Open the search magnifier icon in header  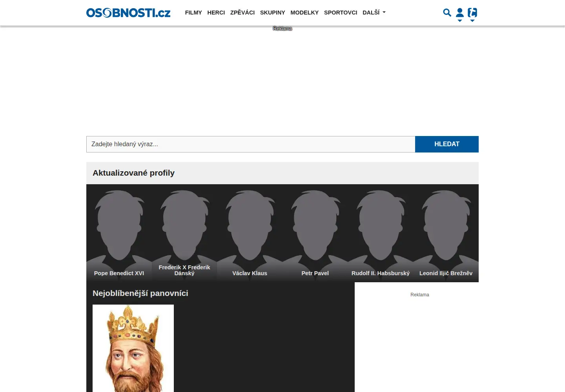pyautogui.click(x=447, y=13)
